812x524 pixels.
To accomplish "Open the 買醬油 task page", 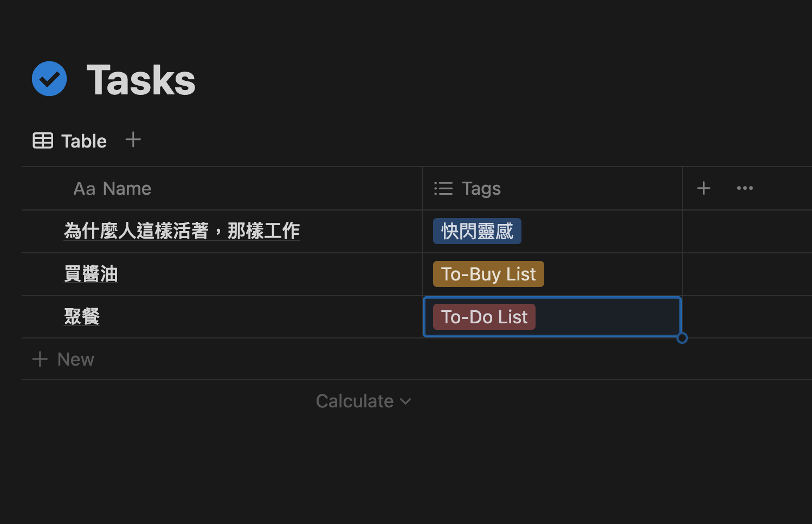I will (91, 274).
